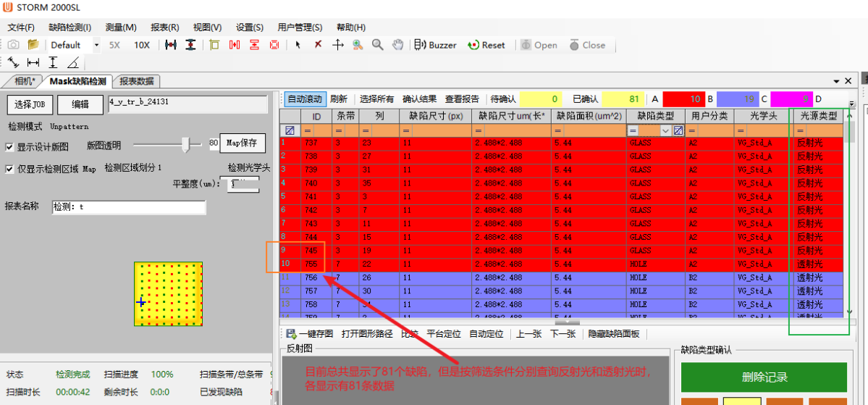
Task: Click 查看报告 in the defect toolbar
Action: click(x=462, y=99)
